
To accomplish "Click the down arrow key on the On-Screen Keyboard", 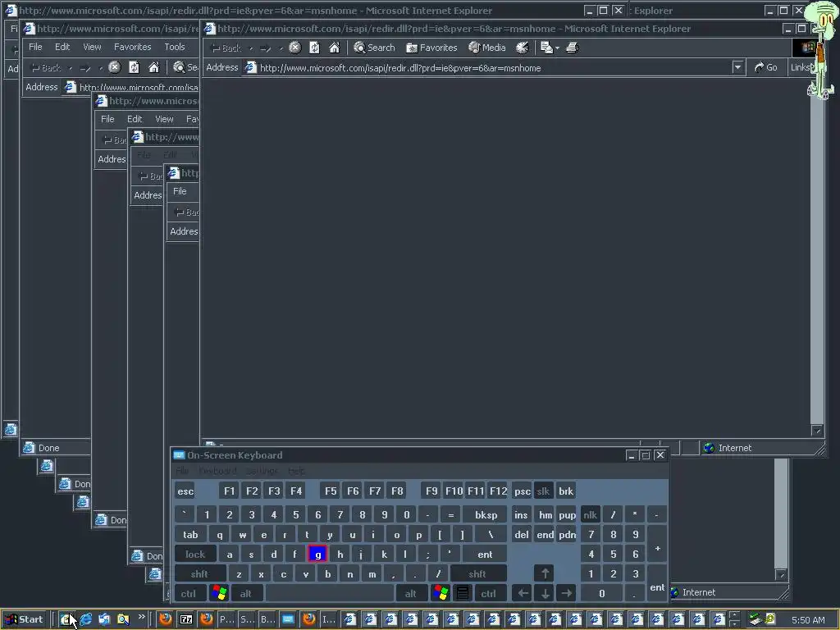I will pos(545,594).
